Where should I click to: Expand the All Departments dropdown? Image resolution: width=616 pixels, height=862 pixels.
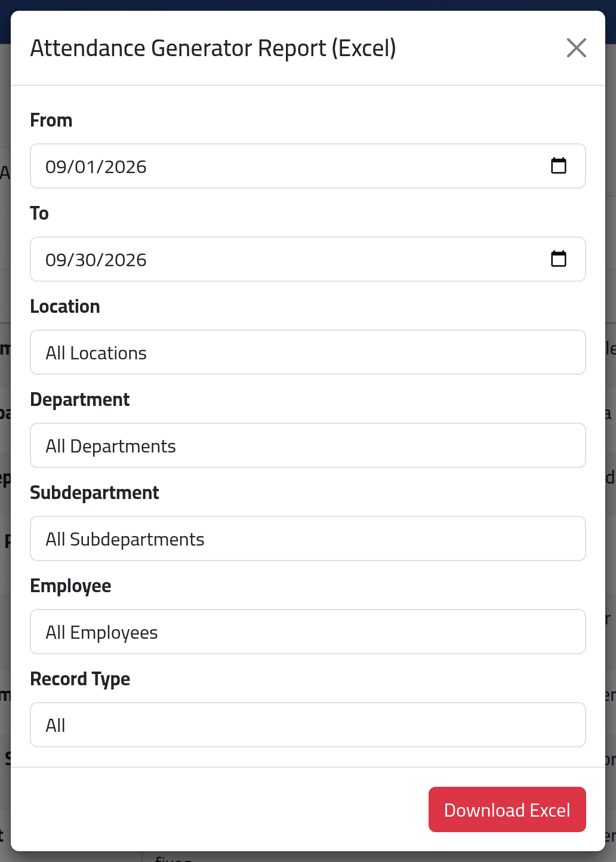pyautogui.click(x=308, y=445)
